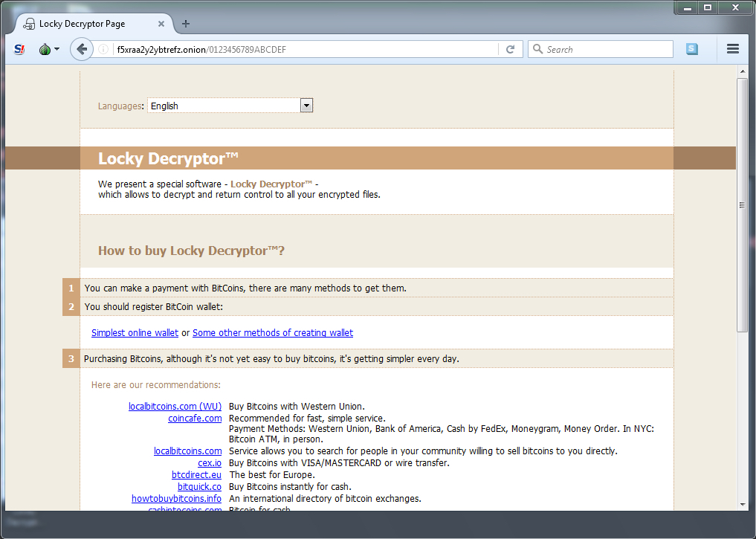Maximize the browser window
This screenshot has height=539, width=756.
(x=708, y=7)
